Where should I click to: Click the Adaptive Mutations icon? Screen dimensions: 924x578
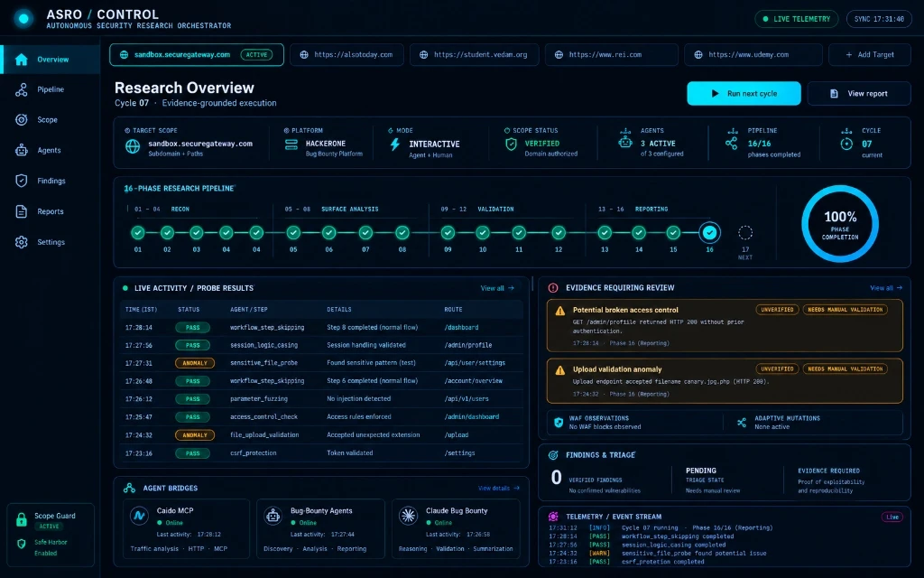point(742,423)
